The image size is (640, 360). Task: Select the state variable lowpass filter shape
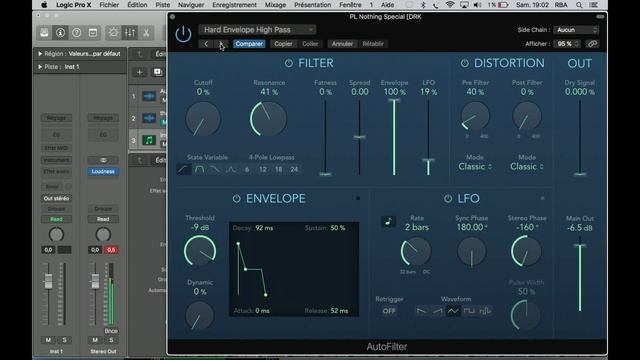[215, 169]
